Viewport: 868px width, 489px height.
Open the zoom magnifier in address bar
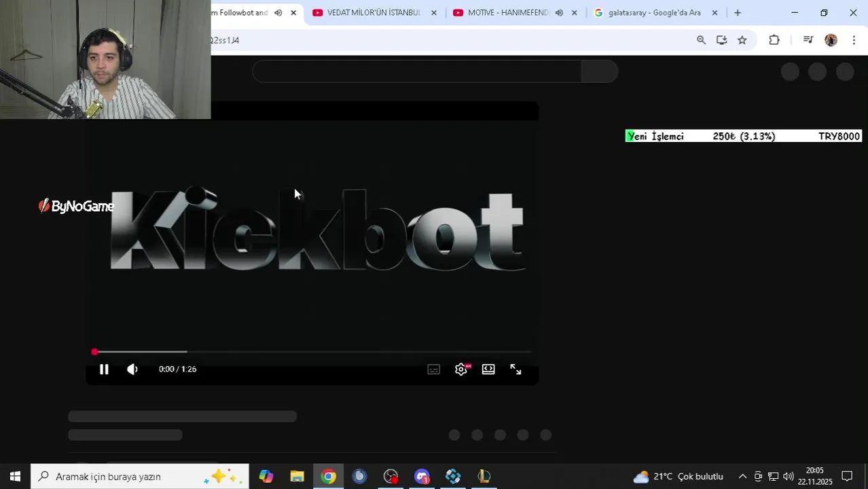coord(701,40)
